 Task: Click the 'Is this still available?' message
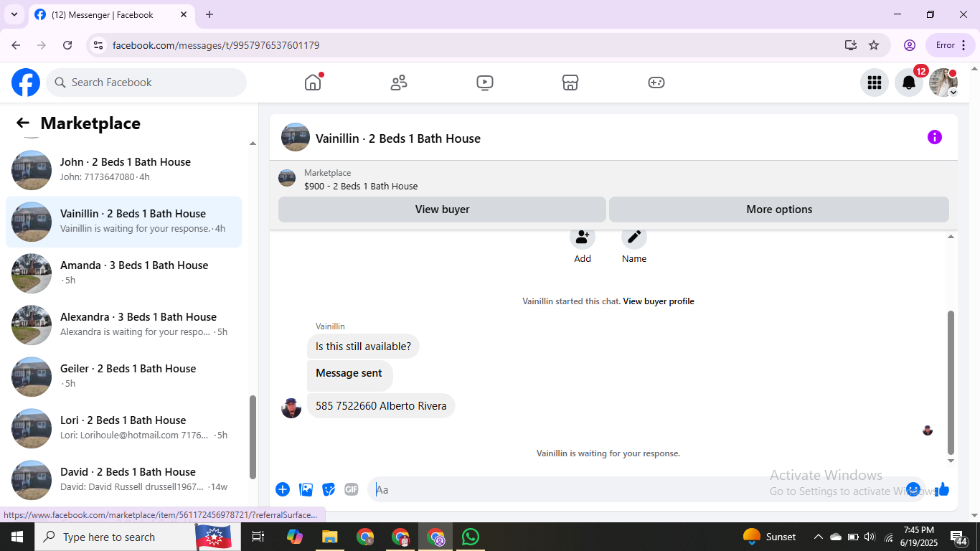tap(363, 347)
